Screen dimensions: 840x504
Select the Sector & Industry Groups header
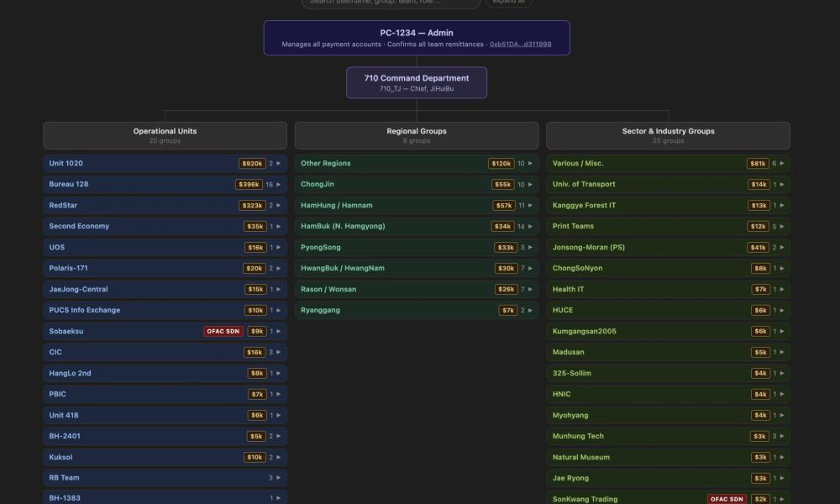[x=668, y=135]
